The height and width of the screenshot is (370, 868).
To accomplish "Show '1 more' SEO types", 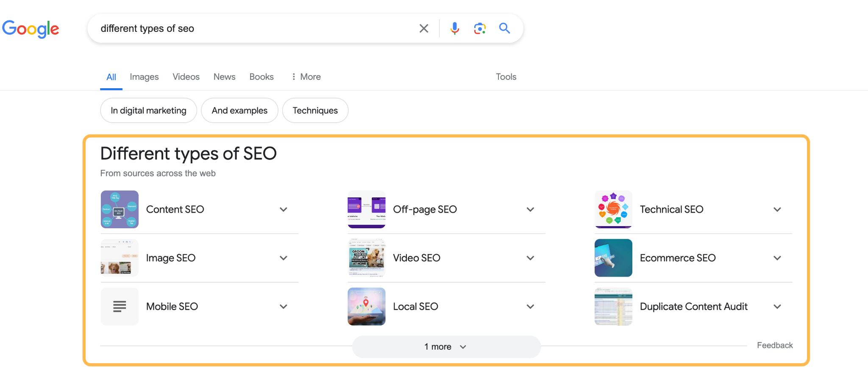I will (446, 347).
